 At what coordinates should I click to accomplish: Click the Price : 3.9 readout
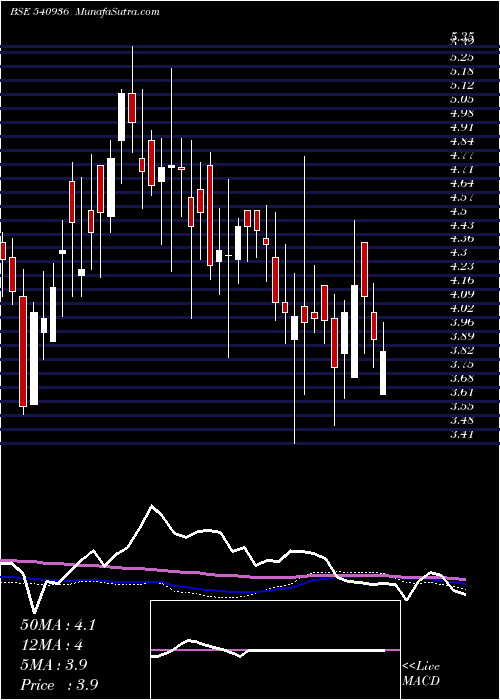point(59,685)
